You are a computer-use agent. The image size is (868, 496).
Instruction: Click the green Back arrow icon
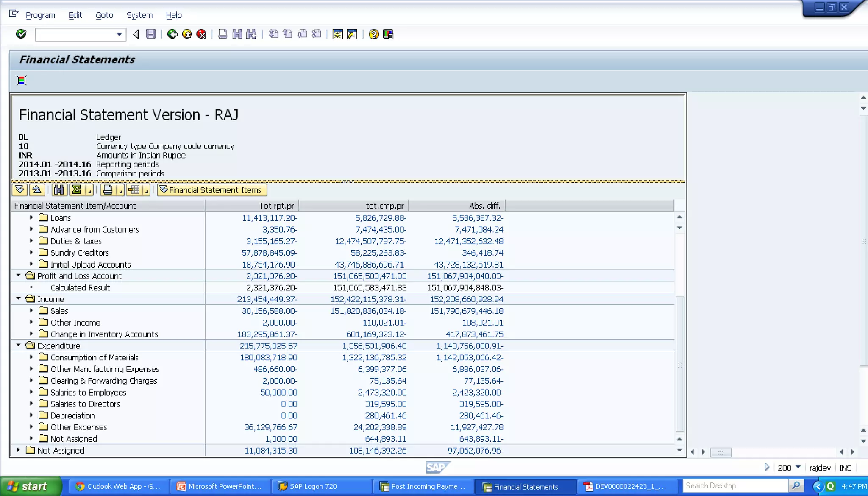(172, 34)
